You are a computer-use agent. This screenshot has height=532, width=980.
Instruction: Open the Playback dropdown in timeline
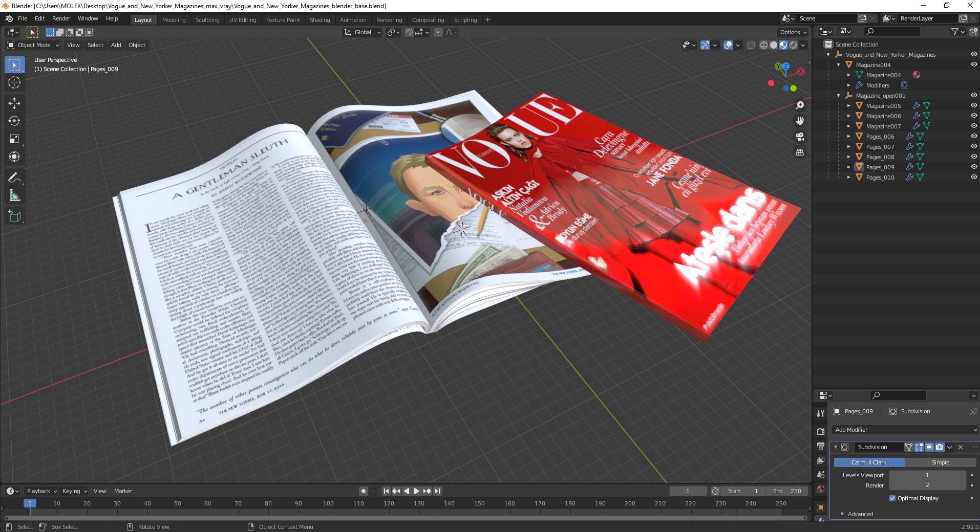click(x=41, y=491)
